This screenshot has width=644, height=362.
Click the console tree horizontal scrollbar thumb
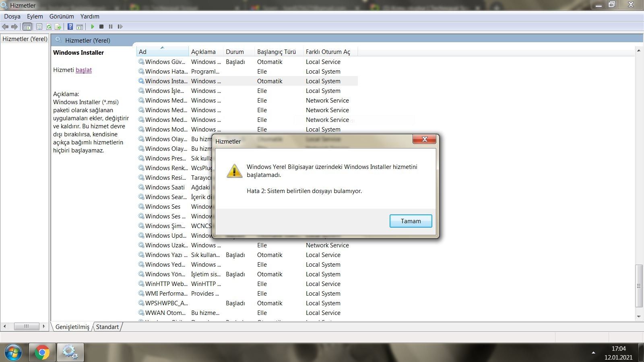[x=27, y=326]
